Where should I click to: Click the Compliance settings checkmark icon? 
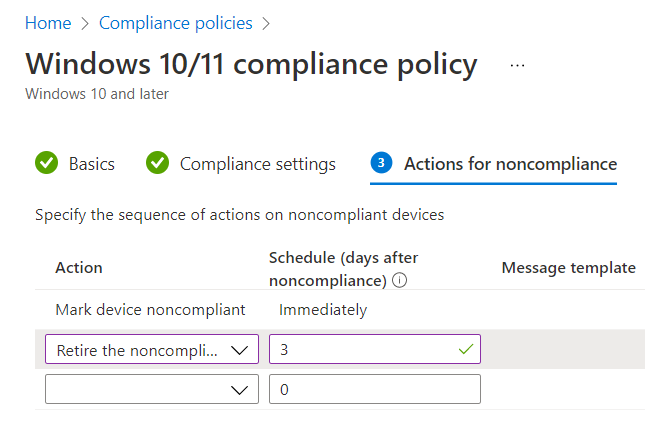click(x=158, y=163)
